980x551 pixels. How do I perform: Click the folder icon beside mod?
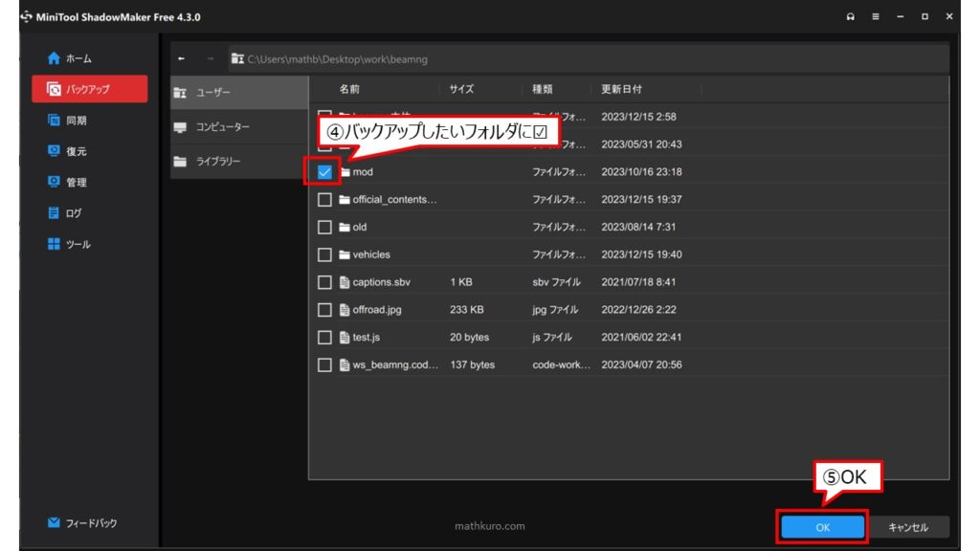coord(345,172)
